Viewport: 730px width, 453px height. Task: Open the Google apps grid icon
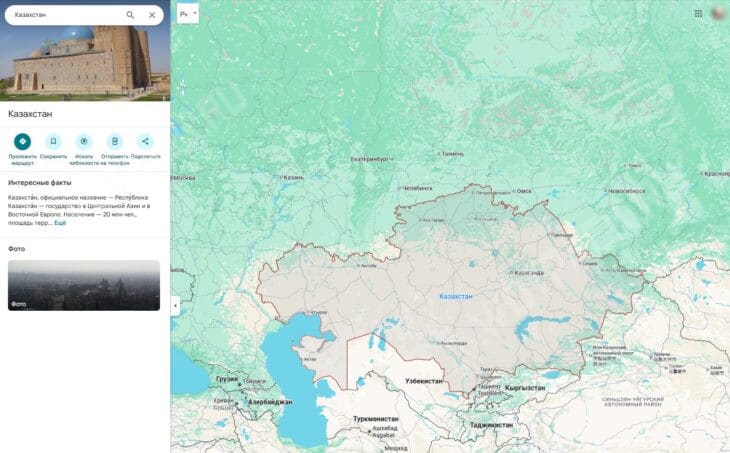[698, 14]
